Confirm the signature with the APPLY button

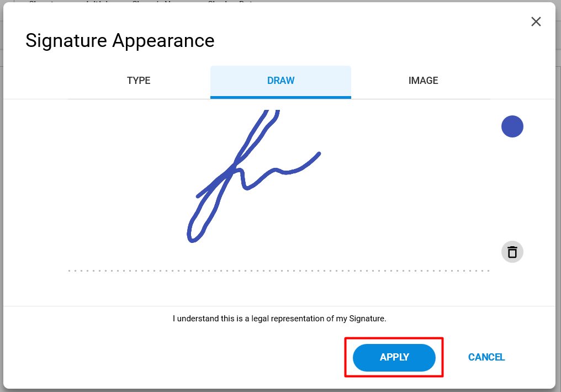tap(394, 357)
